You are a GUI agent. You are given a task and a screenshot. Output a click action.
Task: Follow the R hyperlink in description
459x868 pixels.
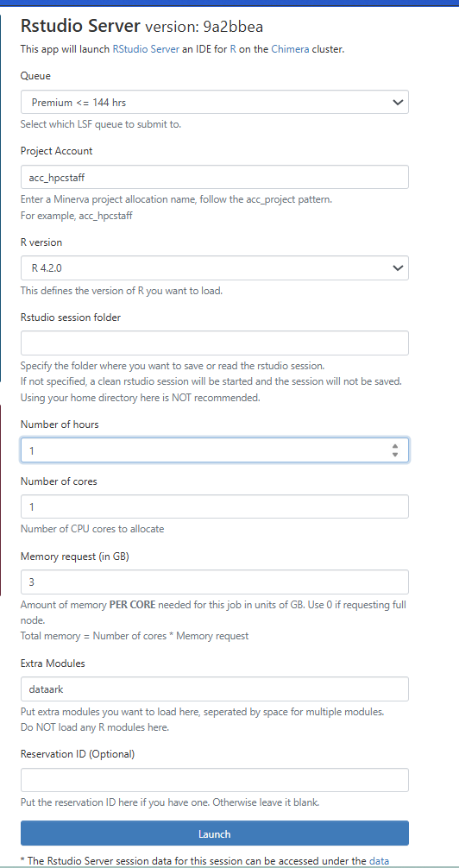tap(233, 48)
